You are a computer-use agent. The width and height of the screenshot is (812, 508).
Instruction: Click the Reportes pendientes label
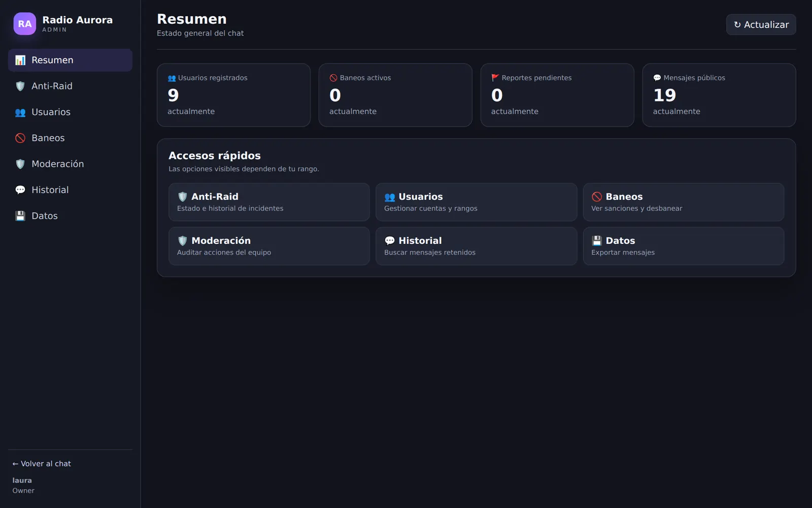tap(536, 78)
